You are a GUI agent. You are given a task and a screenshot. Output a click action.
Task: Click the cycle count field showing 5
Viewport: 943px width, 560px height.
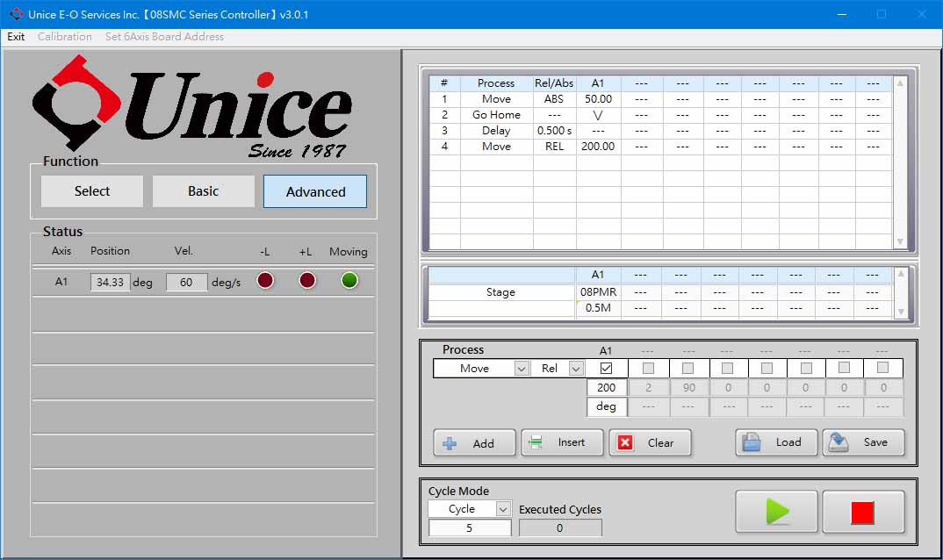click(470, 528)
